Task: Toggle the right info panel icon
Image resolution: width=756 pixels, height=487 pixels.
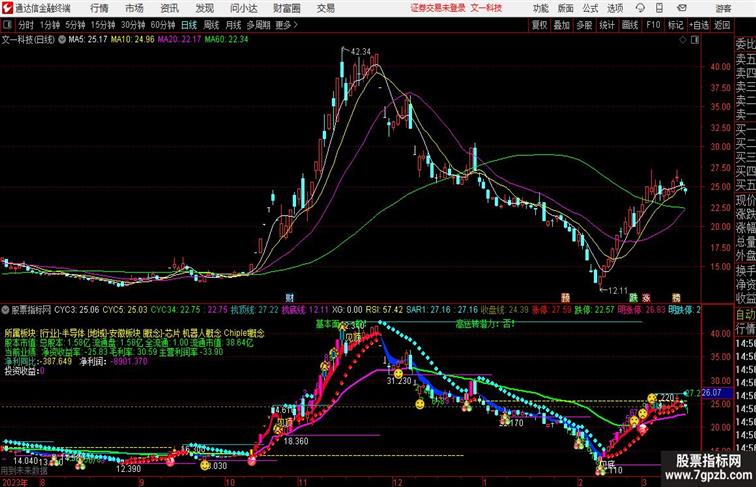Action: click(x=695, y=40)
